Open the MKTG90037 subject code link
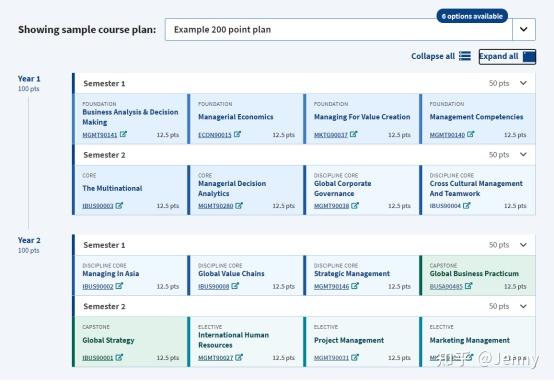This screenshot has width=554, height=384. pos(331,135)
